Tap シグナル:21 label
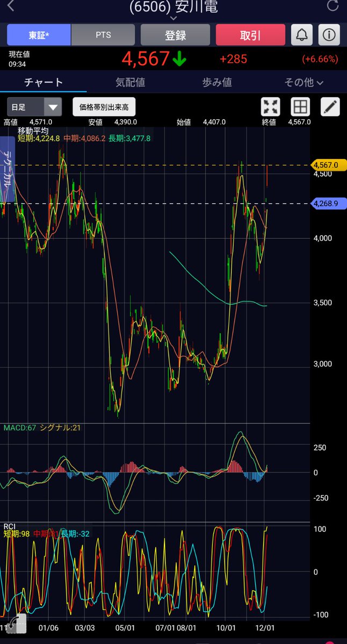347x644 pixels. tap(60, 428)
